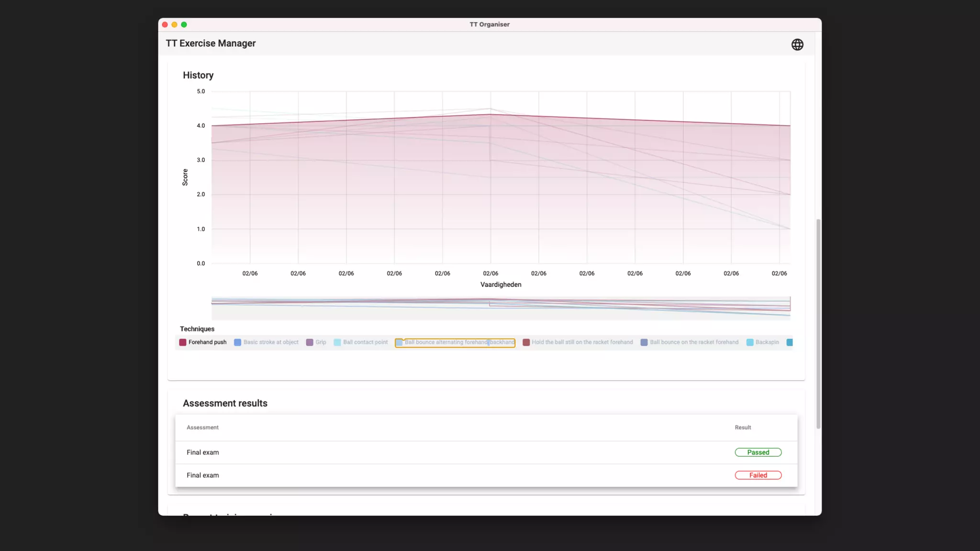Click the partially hidden last legend swatch
Screen dimensions: 980x551
pos(790,342)
